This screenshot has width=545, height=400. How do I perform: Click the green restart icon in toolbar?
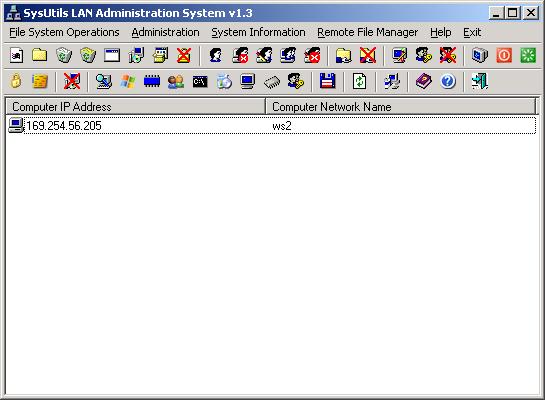(528, 55)
